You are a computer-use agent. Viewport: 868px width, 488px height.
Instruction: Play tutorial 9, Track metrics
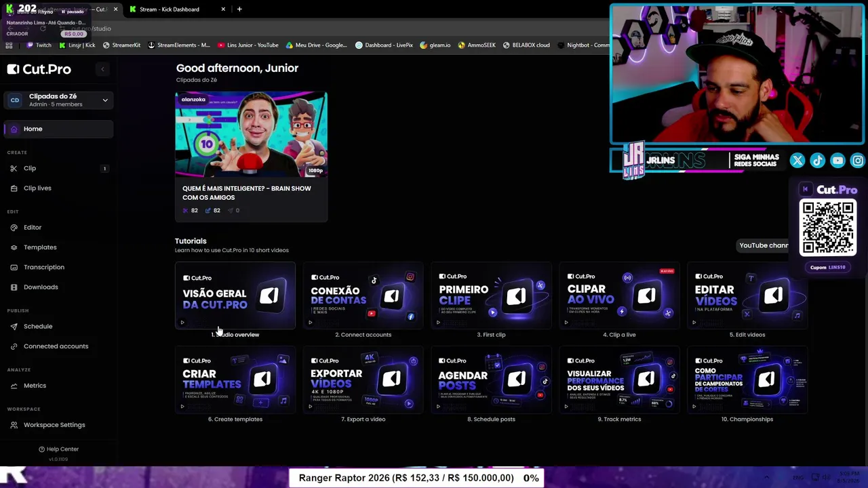coord(620,380)
